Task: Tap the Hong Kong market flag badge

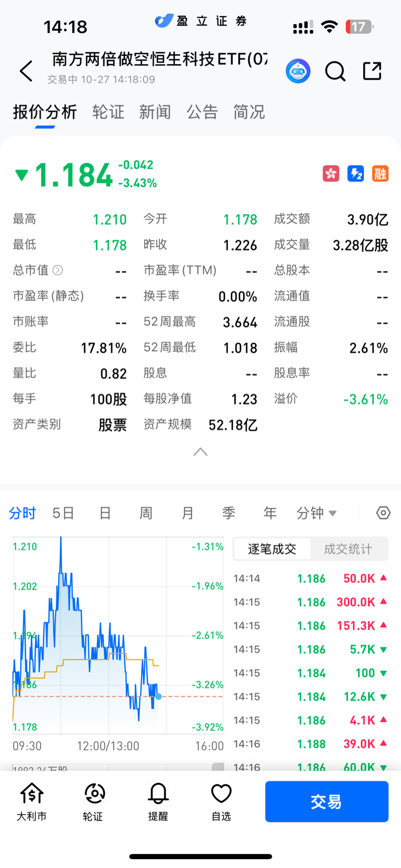Action: click(331, 173)
